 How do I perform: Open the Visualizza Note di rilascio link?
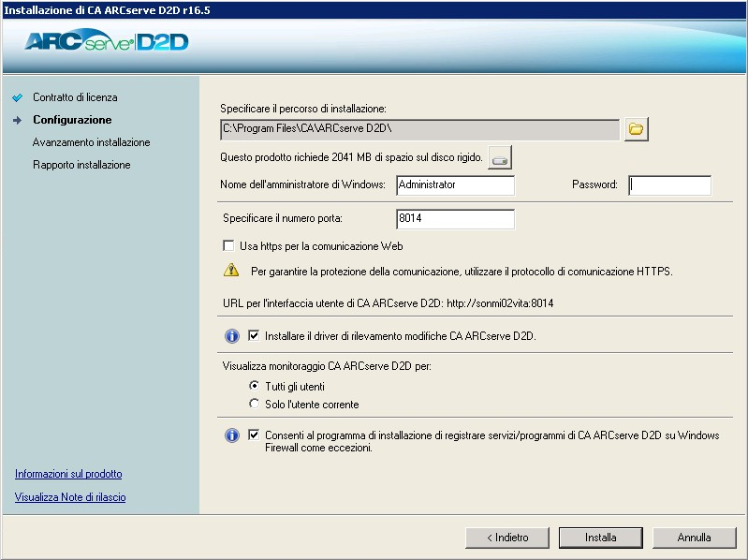coord(70,497)
